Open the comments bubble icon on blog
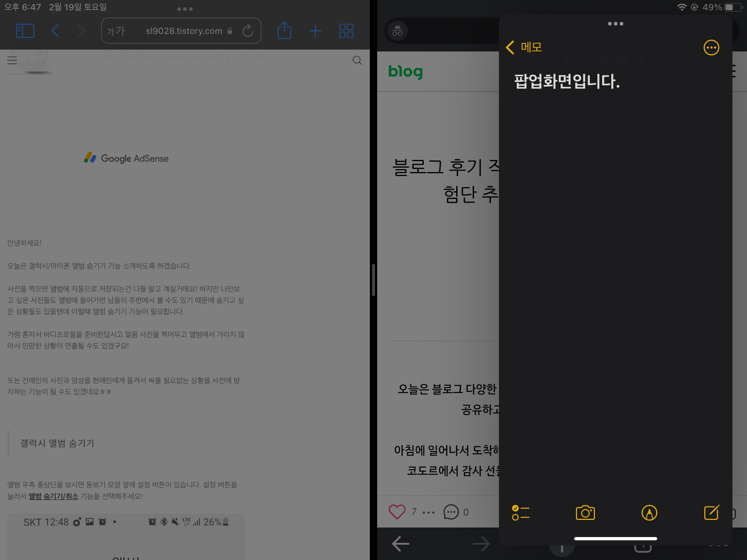The image size is (747, 560). (451, 512)
